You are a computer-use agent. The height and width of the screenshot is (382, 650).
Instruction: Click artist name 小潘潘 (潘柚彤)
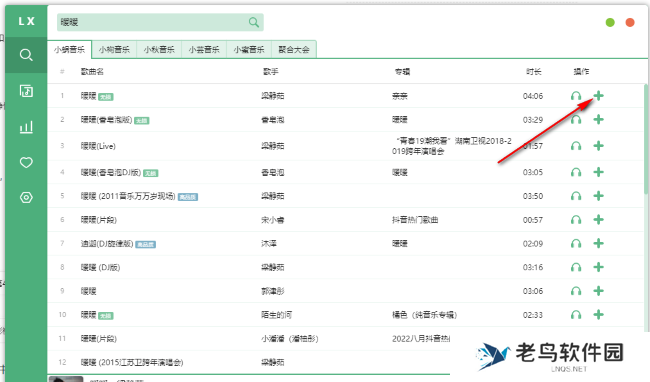coord(289,339)
